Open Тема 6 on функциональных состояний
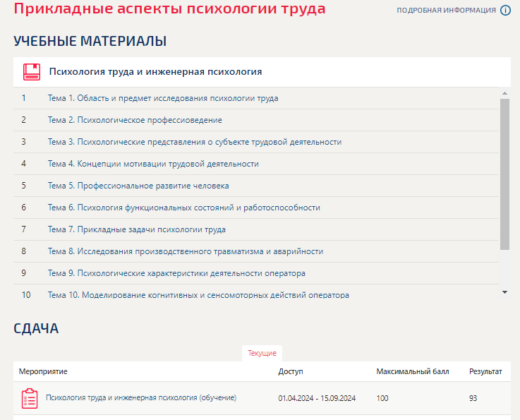This screenshot has width=520, height=420. [184, 208]
